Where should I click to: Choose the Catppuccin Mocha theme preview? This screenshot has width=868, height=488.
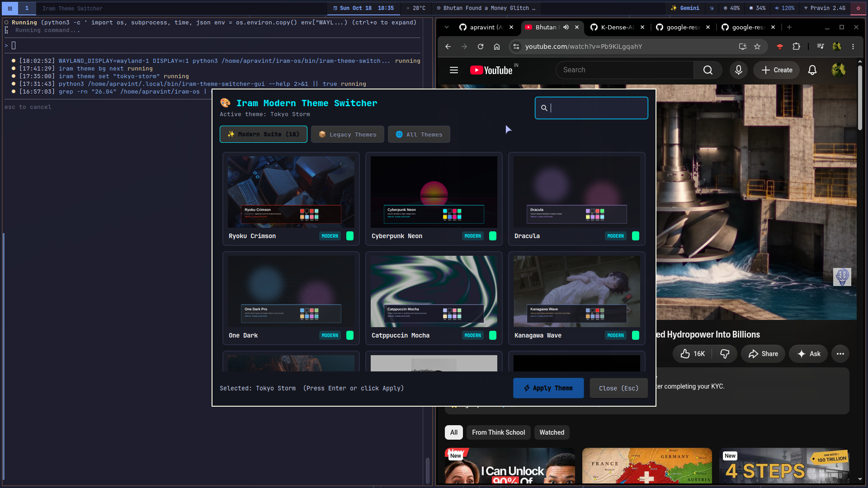[434, 291]
